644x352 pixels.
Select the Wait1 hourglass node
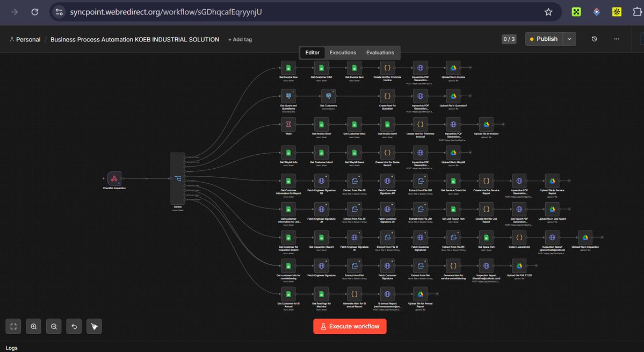pos(288,125)
